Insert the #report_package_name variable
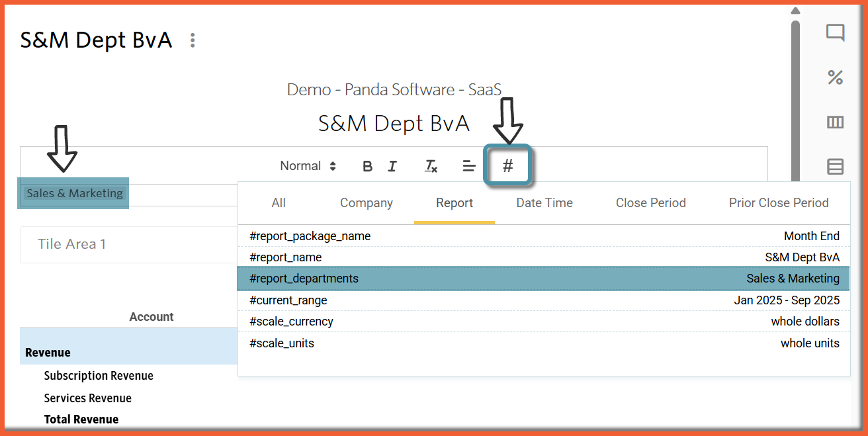The height and width of the screenshot is (436, 868). (544, 236)
